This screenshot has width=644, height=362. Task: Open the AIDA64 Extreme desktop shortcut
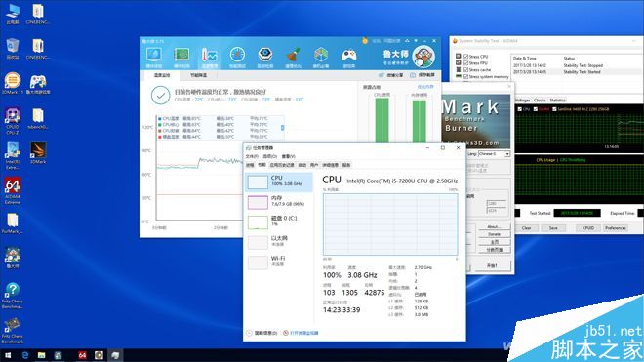pos(13,190)
